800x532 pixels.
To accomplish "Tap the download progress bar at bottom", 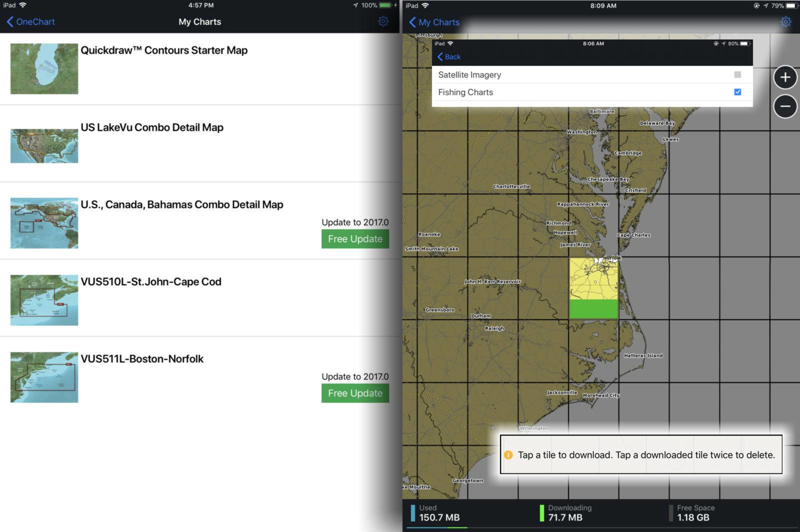I will (602, 527).
